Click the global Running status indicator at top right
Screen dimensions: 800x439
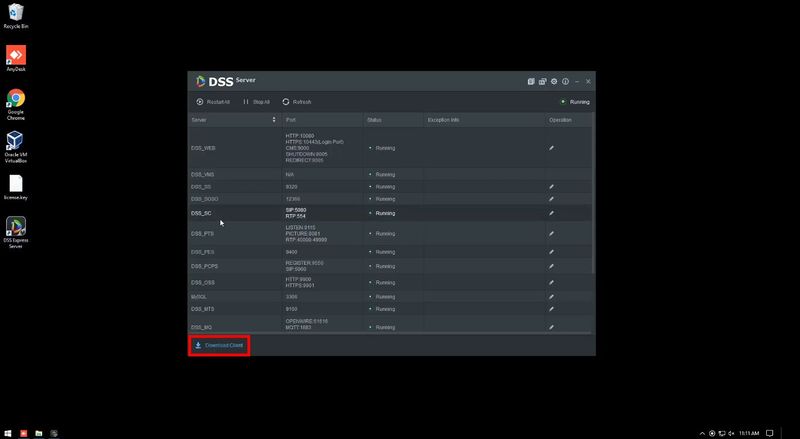(576, 102)
